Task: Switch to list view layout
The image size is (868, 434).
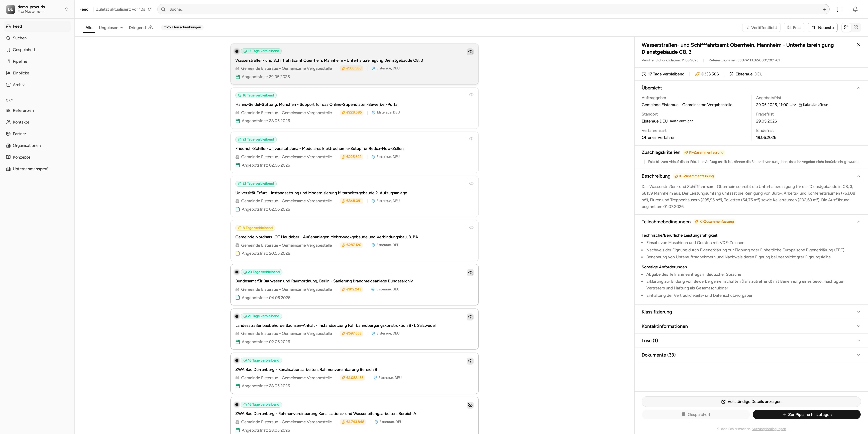Action: 846,28
